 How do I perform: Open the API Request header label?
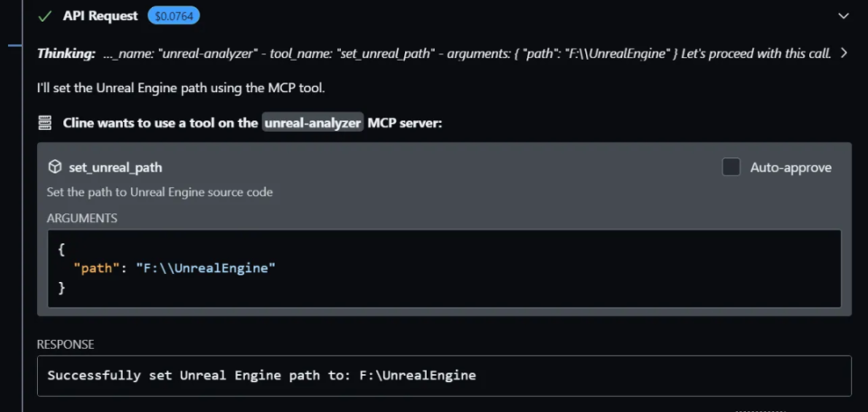100,16
